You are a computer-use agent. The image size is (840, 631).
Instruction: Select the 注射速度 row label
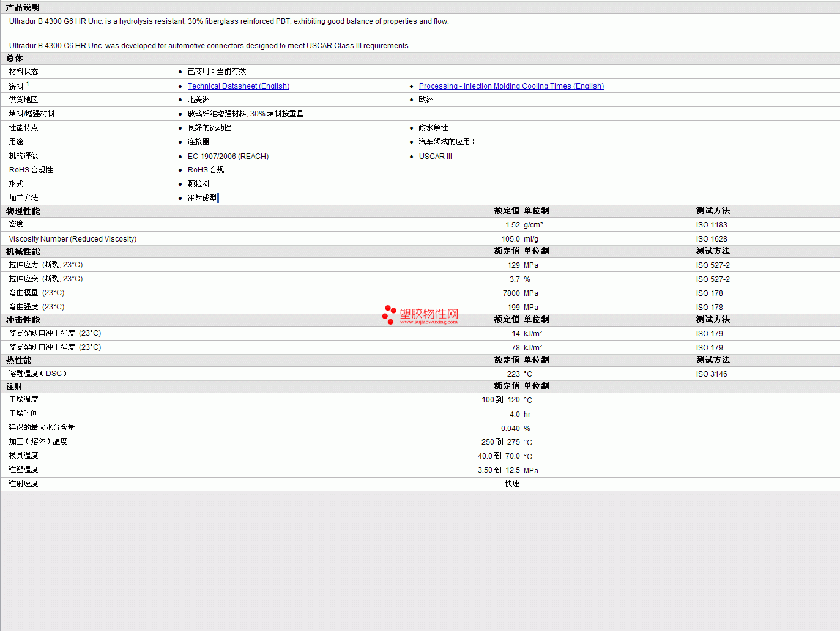tap(23, 484)
